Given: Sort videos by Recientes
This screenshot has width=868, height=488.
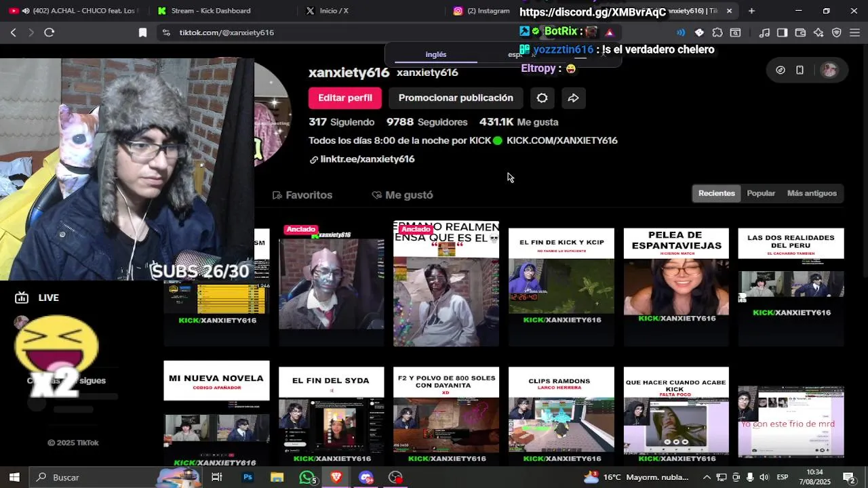Looking at the screenshot, I should 716,193.
